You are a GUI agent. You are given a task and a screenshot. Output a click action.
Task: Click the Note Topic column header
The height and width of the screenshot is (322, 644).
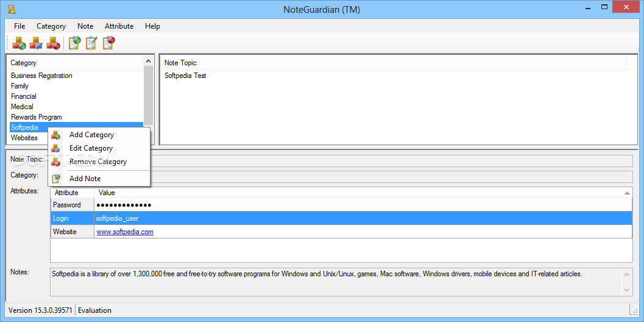[x=393, y=63]
